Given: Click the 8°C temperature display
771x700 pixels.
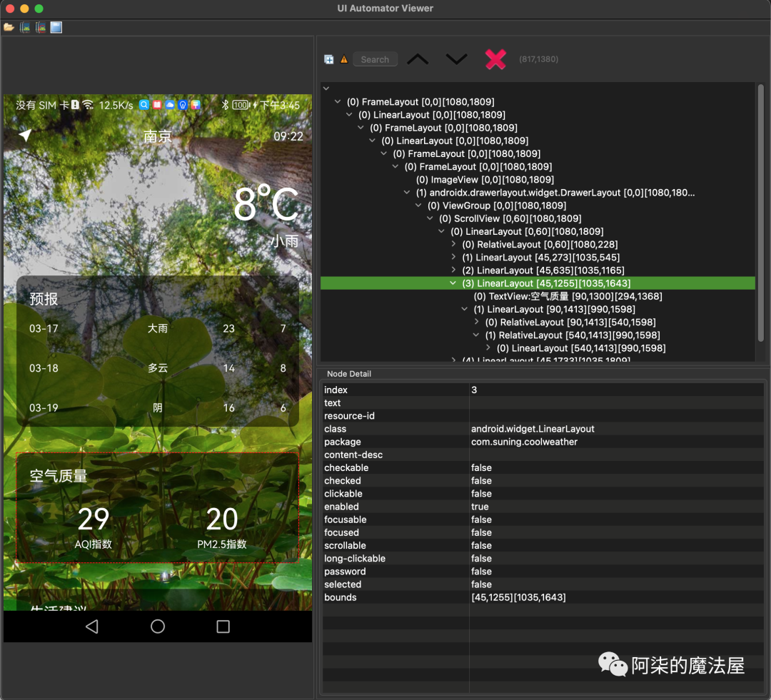Looking at the screenshot, I should pos(266,204).
